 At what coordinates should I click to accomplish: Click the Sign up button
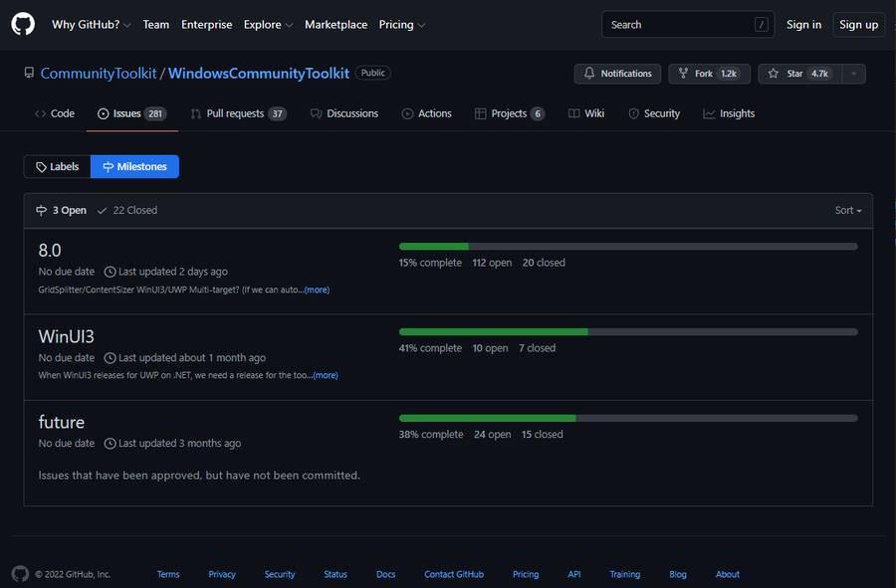coord(859,25)
